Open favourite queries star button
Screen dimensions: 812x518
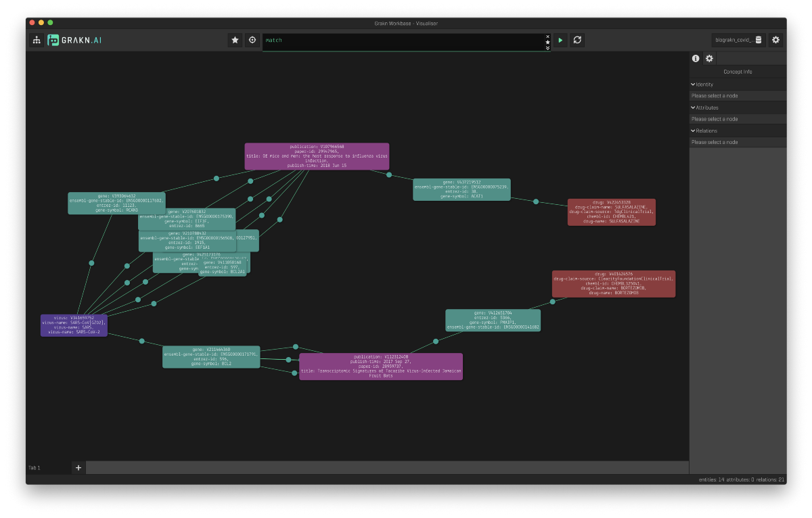tap(235, 40)
